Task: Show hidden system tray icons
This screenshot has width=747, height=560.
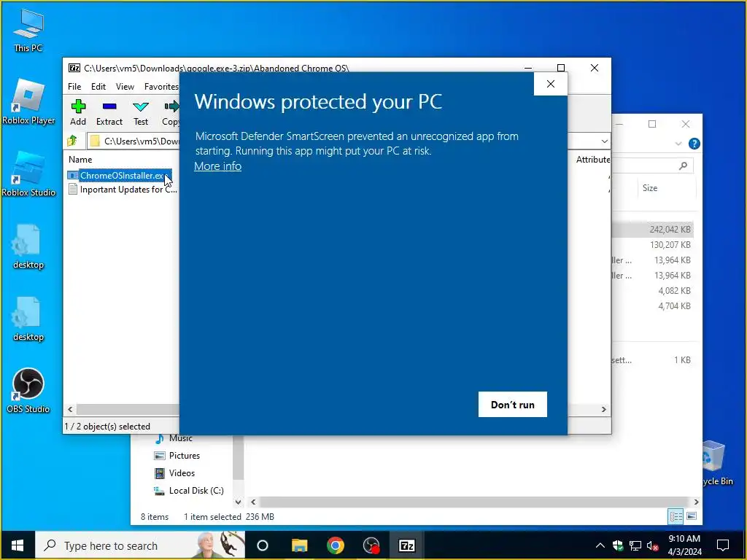Action: point(600,545)
